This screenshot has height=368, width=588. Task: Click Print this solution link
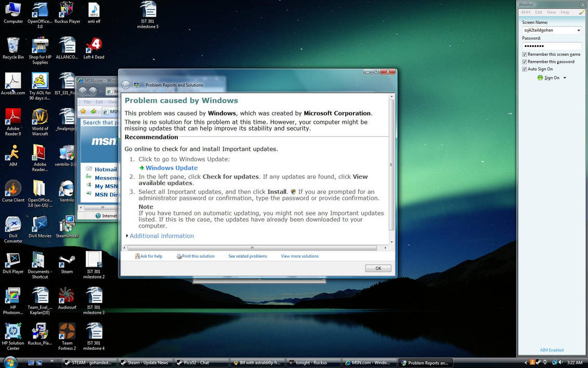coord(195,256)
